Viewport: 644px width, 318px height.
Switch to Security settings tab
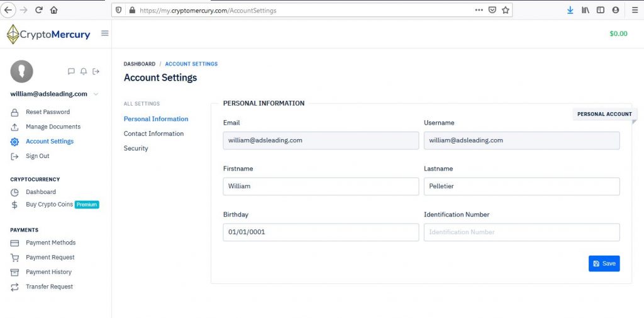click(136, 149)
